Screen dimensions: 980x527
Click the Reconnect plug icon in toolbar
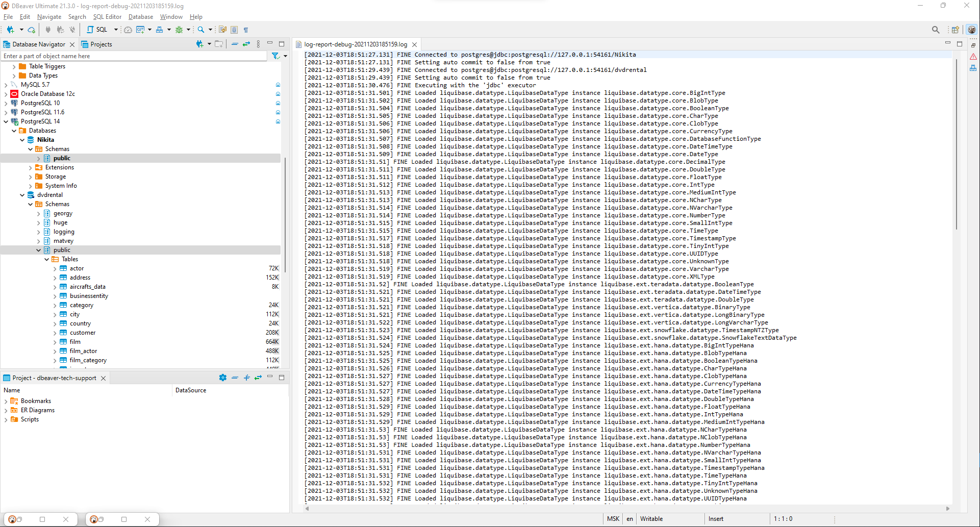60,30
